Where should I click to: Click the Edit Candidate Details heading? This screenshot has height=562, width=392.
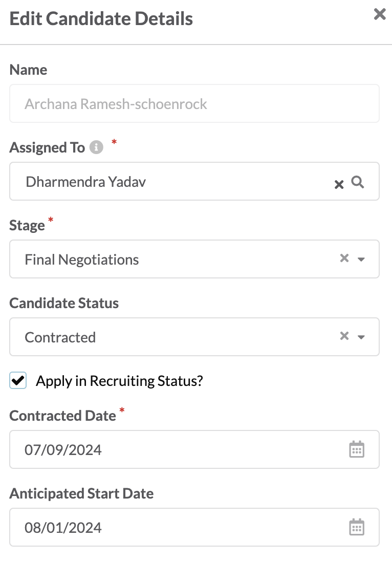coord(101,18)
